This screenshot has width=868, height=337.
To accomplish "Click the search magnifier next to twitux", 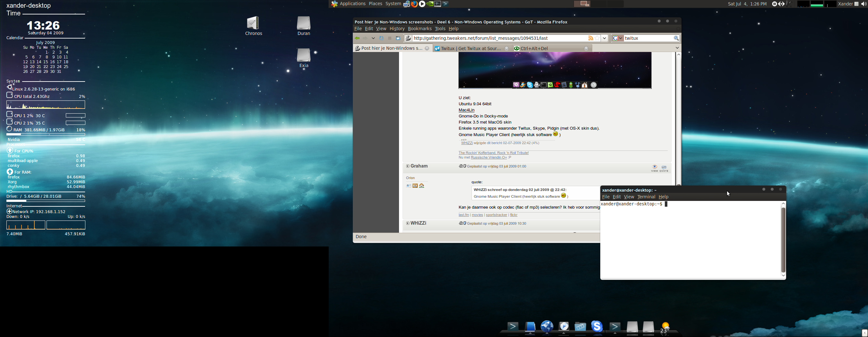I will pyautogui.click(x=676, y=39).
